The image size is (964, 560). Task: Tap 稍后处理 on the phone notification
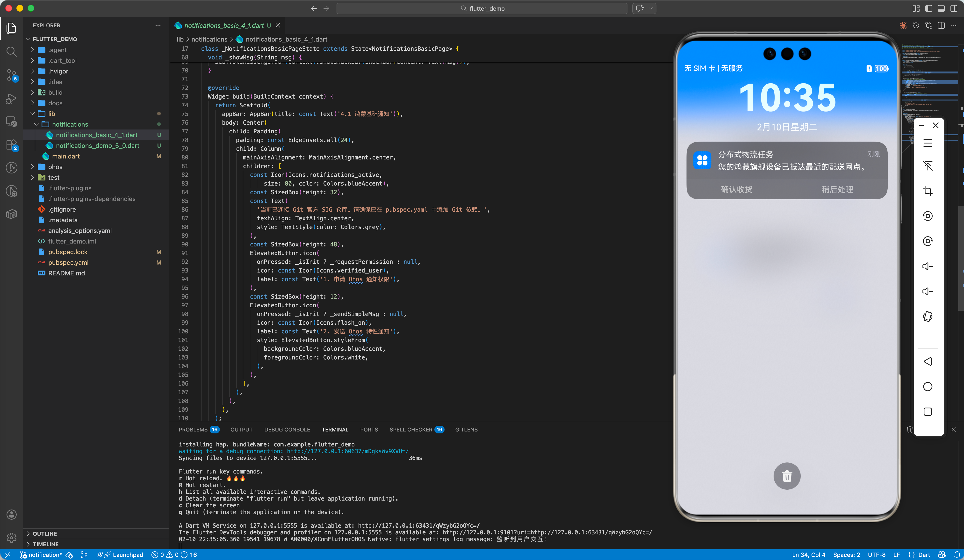point(837,189)
